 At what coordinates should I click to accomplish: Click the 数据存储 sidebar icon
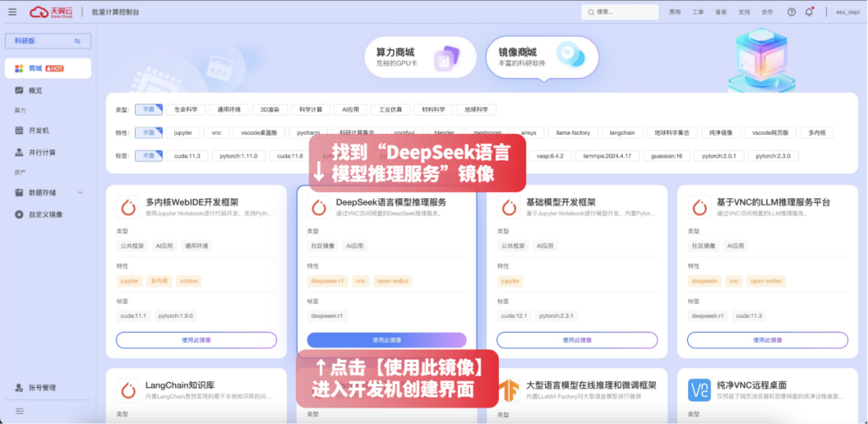pos(18,193)
